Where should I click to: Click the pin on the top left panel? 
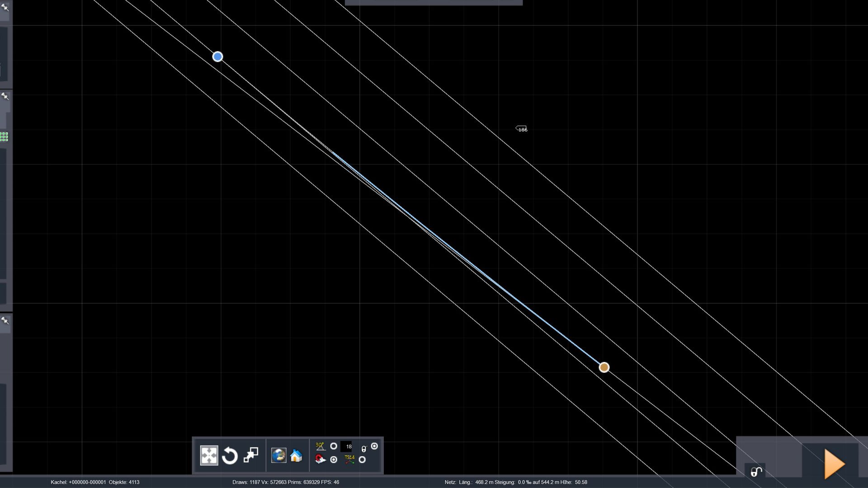click(x=5, y=7)
